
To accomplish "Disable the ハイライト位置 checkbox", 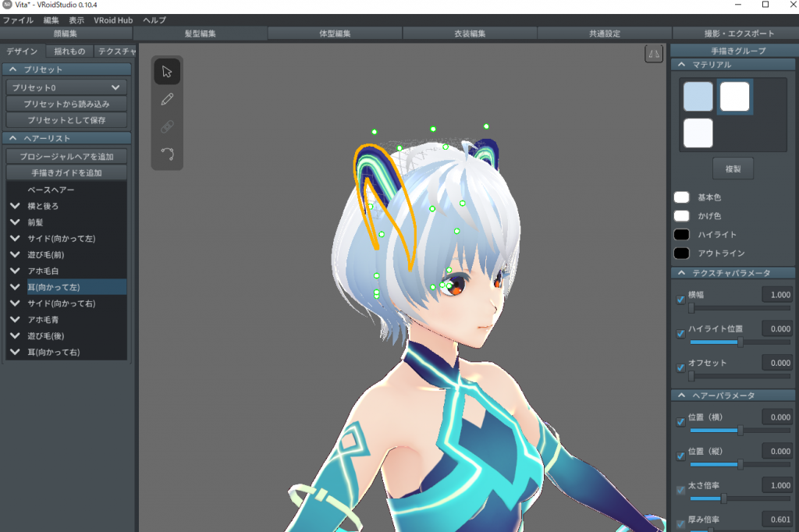I will tap(680, 334).
